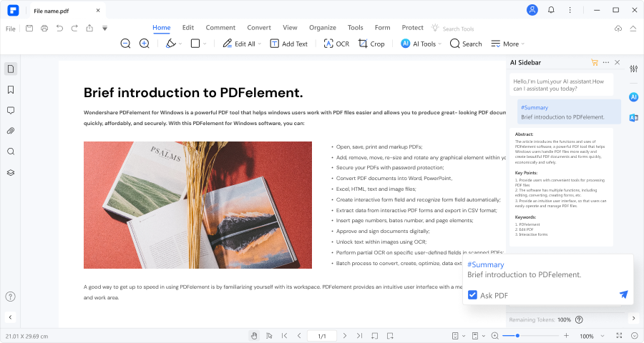
Task: Collapse the ribbon with the up arrow
Action: pyautogui.click(x=633, y=29)
